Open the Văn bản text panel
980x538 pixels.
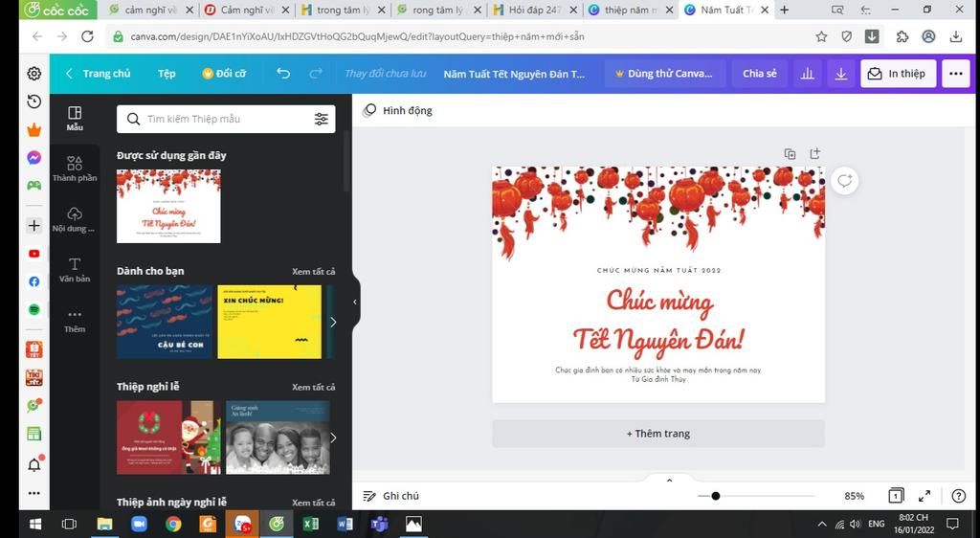tap(75, 269)
